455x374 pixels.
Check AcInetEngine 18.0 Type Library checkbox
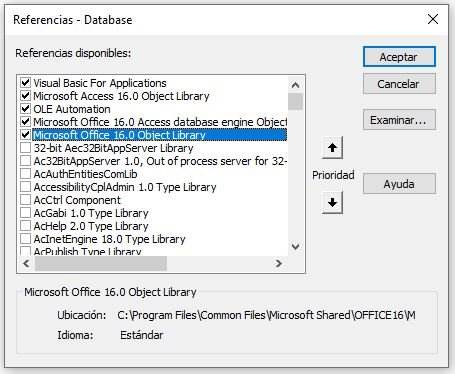[25, 239]
